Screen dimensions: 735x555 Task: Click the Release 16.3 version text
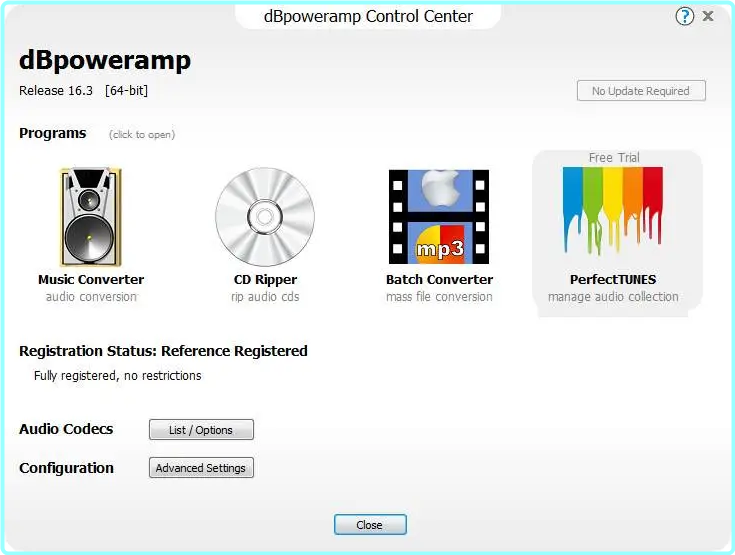pos(56,90)
